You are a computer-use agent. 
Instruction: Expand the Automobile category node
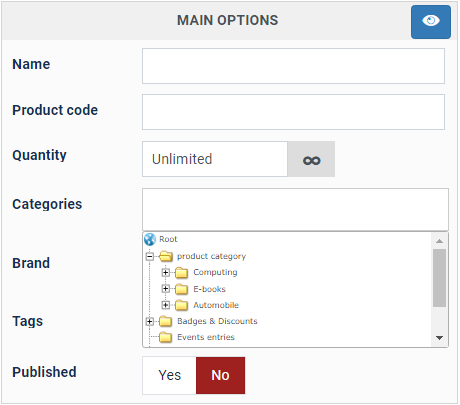(166, 305)
